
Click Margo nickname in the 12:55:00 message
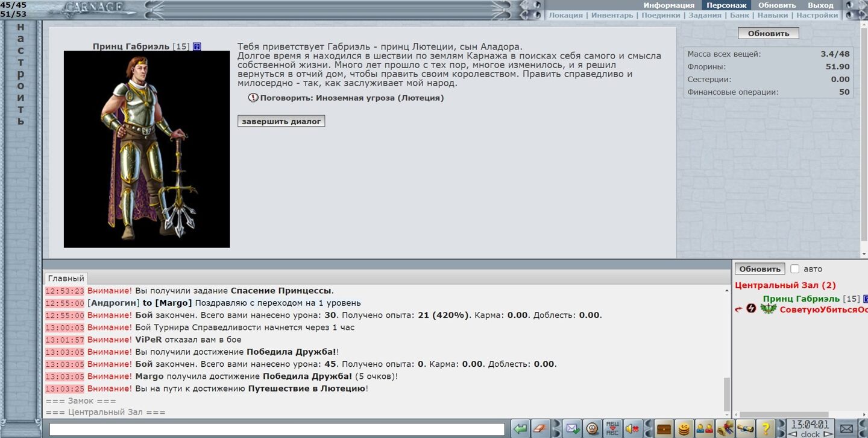coord(174,303)
